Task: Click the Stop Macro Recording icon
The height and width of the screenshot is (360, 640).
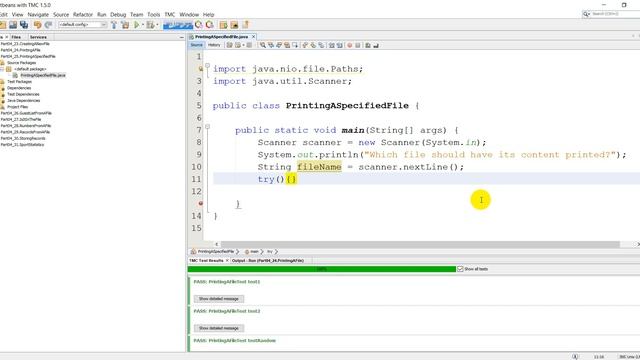Action: [x=358, y=45]
